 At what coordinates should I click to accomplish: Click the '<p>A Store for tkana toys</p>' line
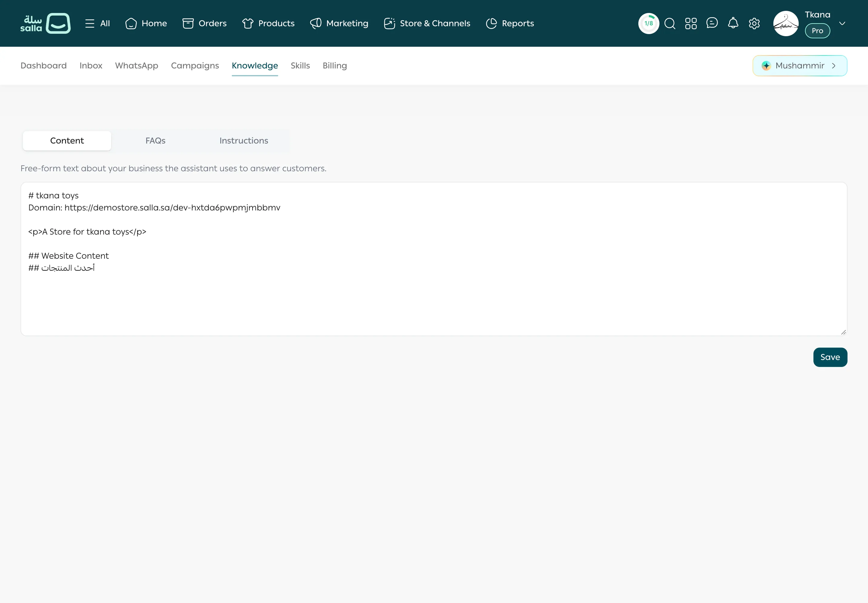(x=87, y=232)
